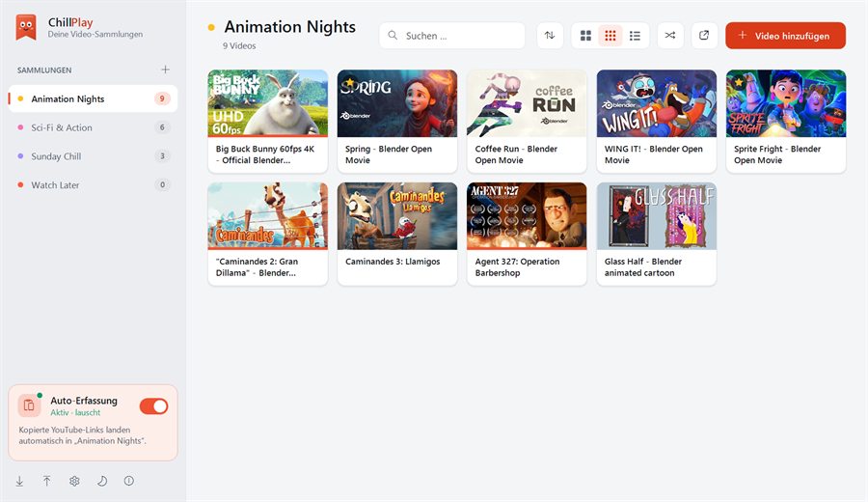
Task: Click the count badge 9 on Animation Nights
Action: (x=162, y=98)
